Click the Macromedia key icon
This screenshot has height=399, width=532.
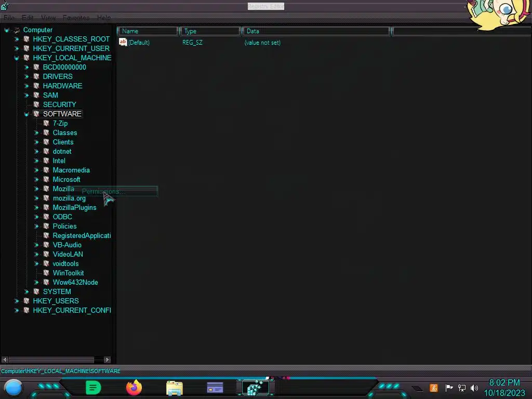[46, 170]
